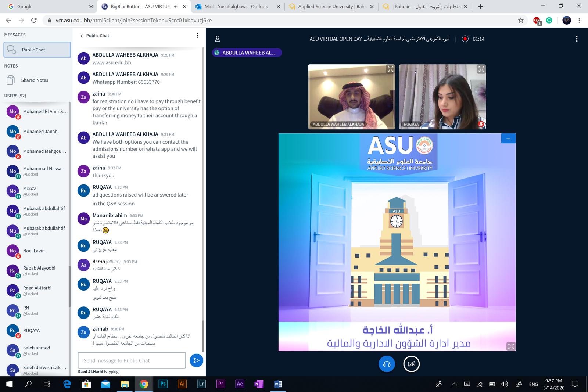Click the red recording indicator
The image size is (588, 392).
coord(465,39)
